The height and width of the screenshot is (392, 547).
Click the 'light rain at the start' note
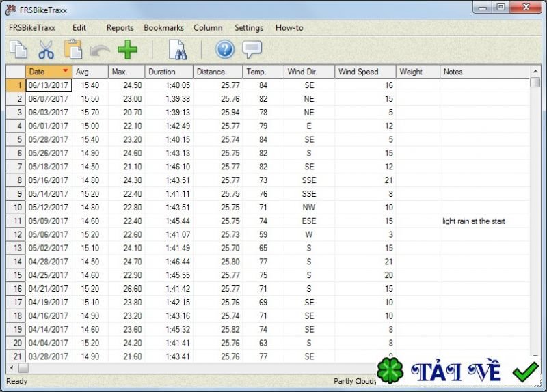click(x=473, y=221)
